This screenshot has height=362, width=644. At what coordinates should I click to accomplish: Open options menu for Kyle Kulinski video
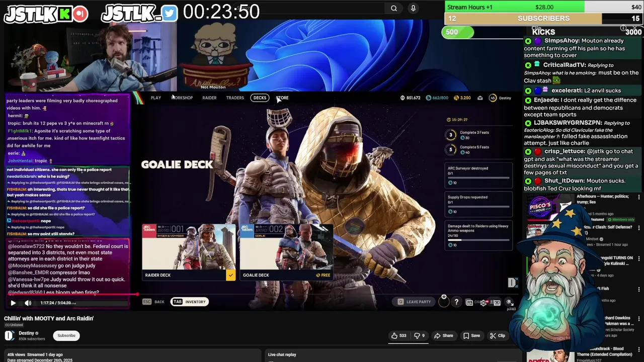[639, 258]
